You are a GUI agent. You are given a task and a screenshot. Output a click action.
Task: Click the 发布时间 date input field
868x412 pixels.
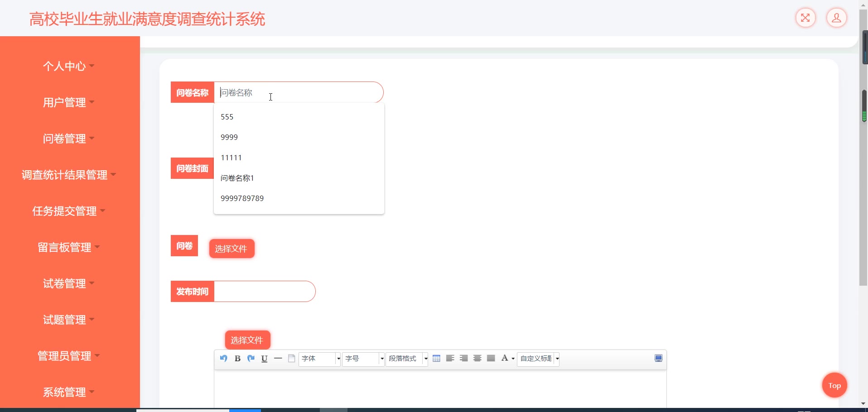point(265,292)
